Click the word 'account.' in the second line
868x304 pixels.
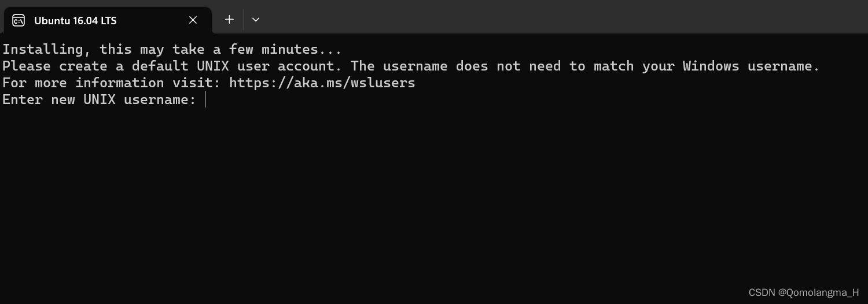pyautogui.click(x=310, y=66)
